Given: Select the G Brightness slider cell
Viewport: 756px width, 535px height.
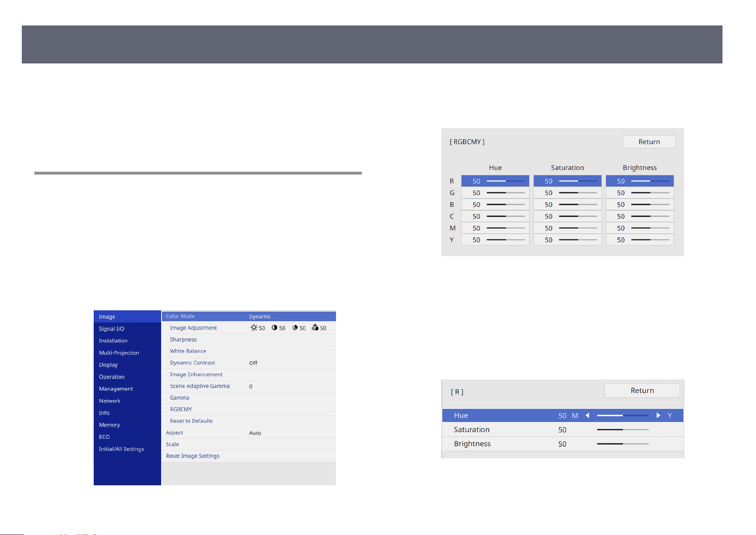Looking at the screenshot, I should 640,193.
